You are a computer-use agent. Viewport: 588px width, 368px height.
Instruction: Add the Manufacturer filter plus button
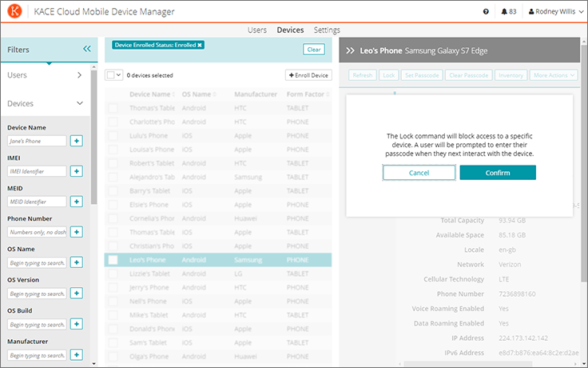[x=77, y=355]
